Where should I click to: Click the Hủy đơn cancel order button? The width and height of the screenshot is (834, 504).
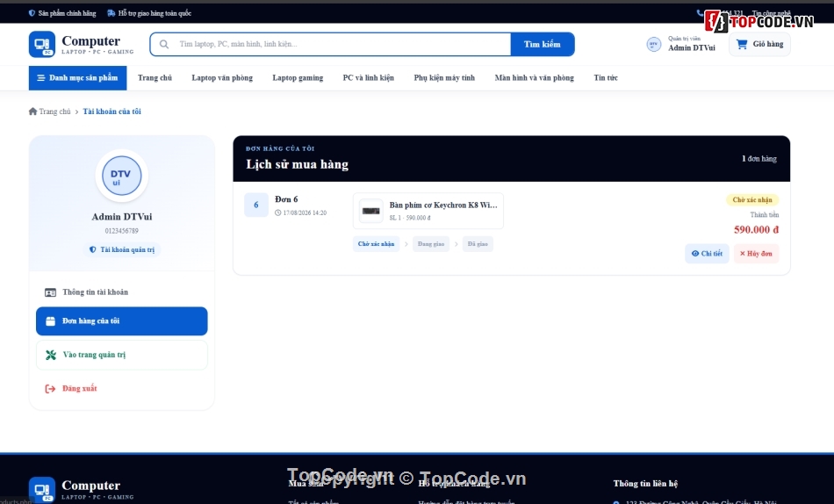tap(756, 254)
